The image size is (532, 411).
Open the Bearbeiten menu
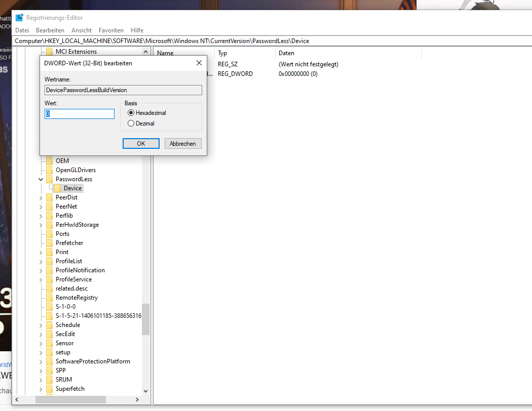coord(50,30)
